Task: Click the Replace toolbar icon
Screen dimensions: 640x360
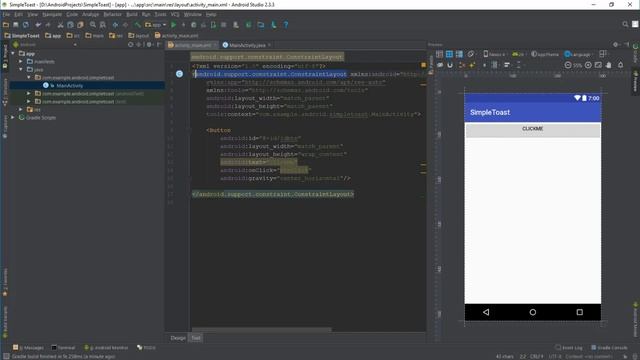Action: pos(102,25)
